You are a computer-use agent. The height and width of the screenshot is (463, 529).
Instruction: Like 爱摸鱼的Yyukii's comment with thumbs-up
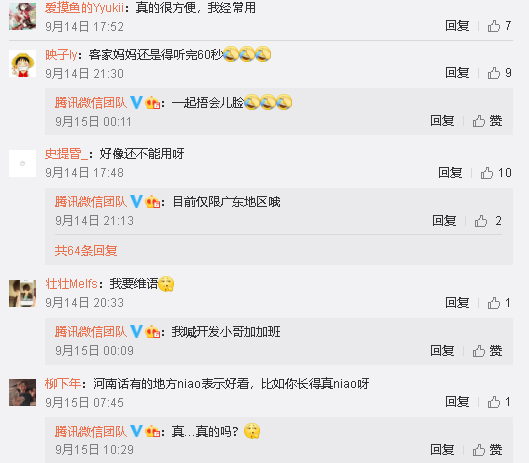tap(494, 26)
